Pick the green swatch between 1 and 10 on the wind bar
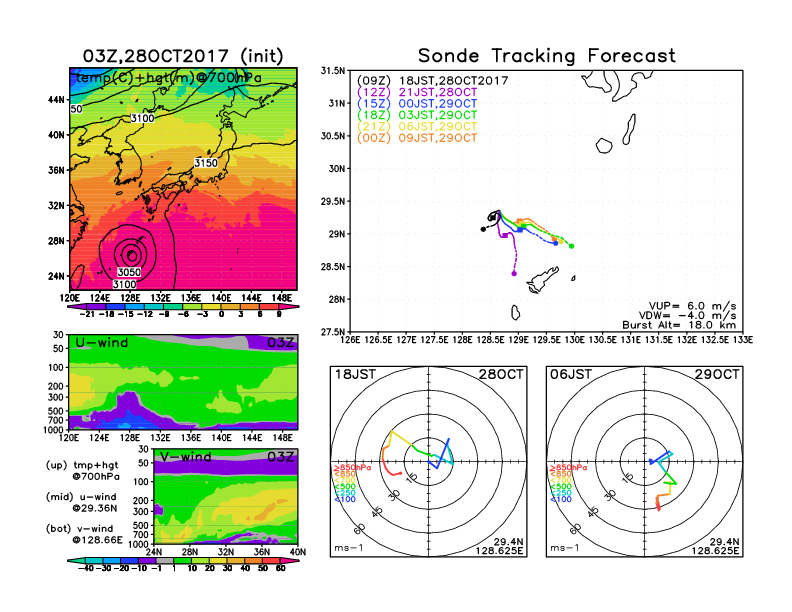Image resolution: width=792 pixels, height=612 pixels. (182, 560)
